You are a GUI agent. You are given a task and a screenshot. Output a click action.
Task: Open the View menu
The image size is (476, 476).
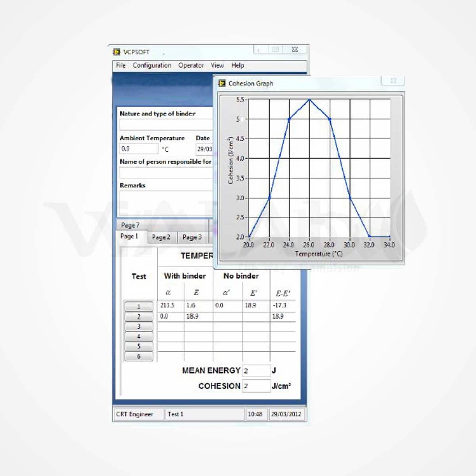point(217,65)
